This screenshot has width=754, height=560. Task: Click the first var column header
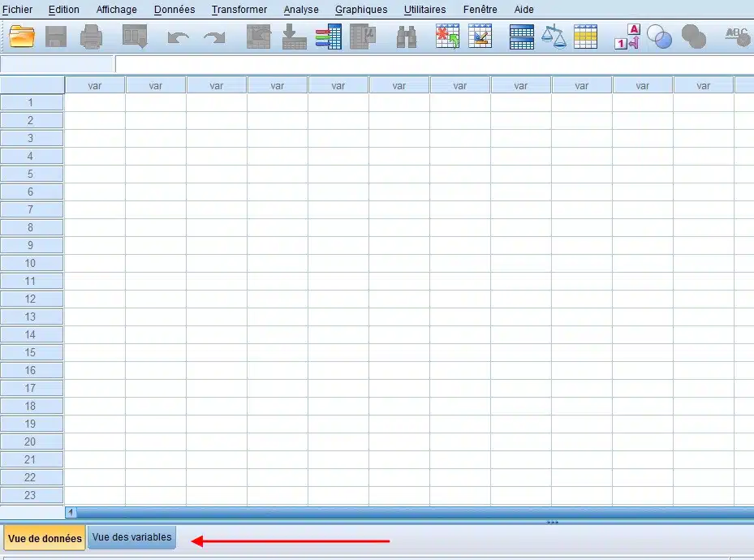pyautogui.click(x=94, y=85)
